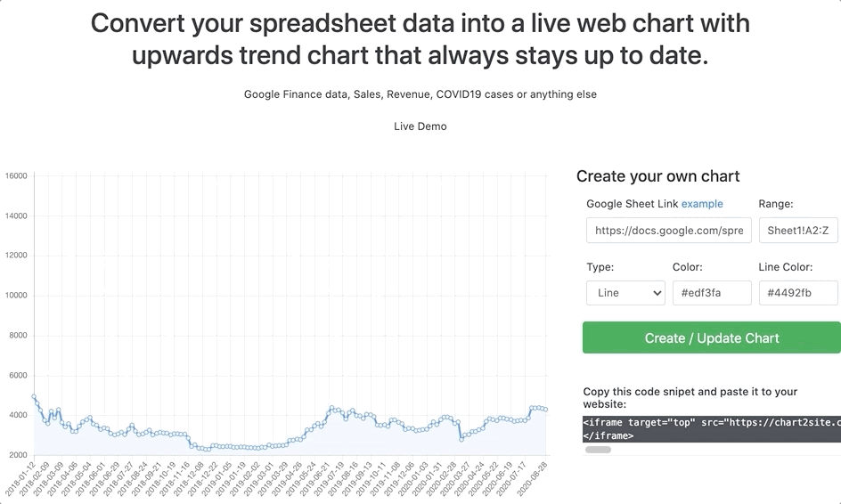This screenshot has height=504, width=841.
Task: Open the example Google Sheet link
Action: click(x=702, y=204)
